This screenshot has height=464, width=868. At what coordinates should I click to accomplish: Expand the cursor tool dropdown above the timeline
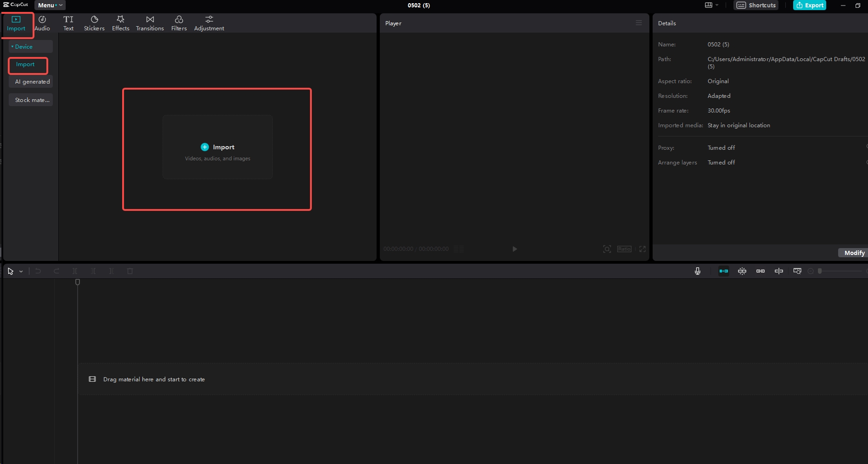click(21, 271)
